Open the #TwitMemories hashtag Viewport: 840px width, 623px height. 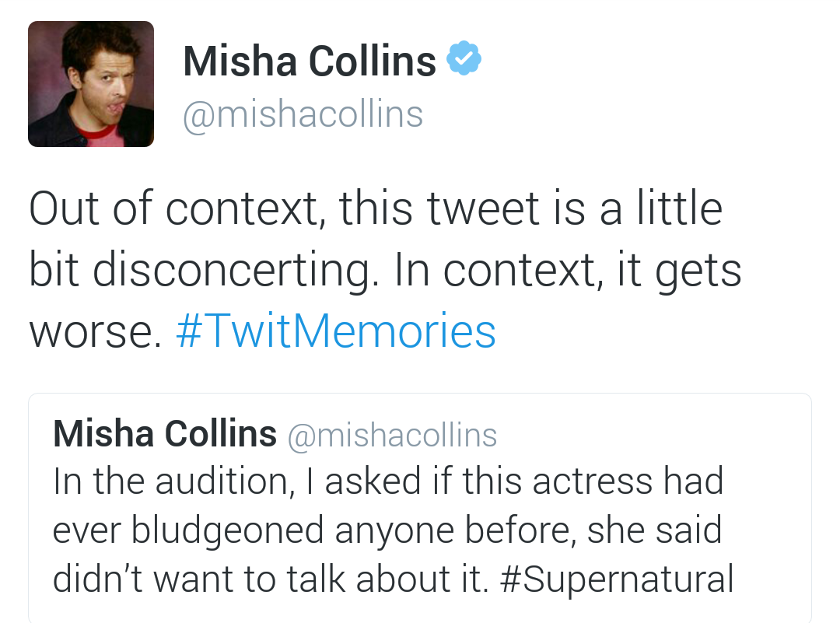click(336, 331)
